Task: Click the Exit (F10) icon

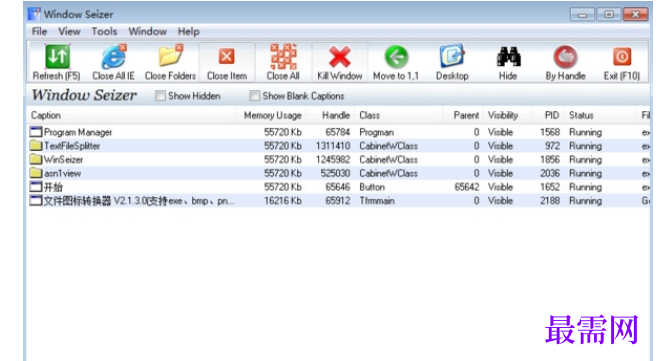Action: pos(622,56)
